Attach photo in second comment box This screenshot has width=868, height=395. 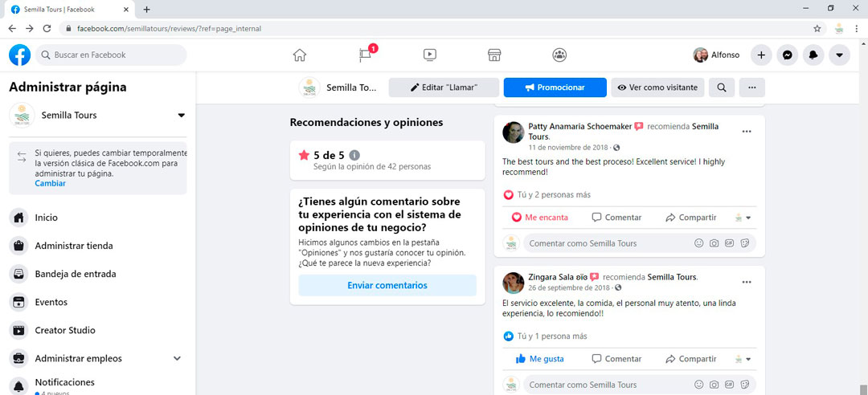(x=714, y=385)
